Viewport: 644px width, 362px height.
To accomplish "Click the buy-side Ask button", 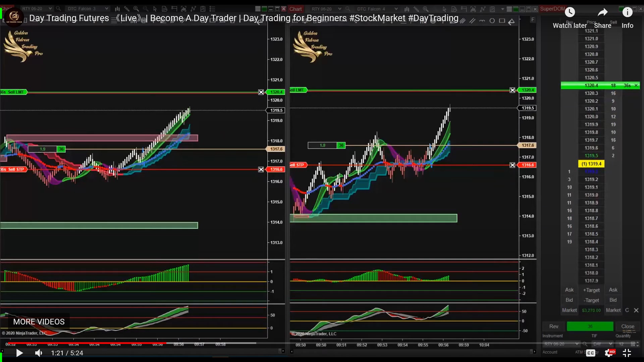I will [x=569, y=290].
